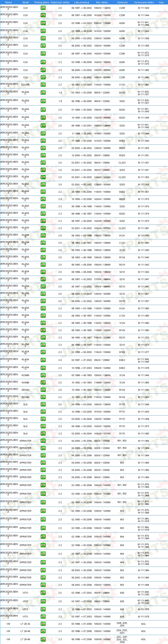Click the Opis column header
Screen dimensions: 168x644
click(x=161, y=2)
